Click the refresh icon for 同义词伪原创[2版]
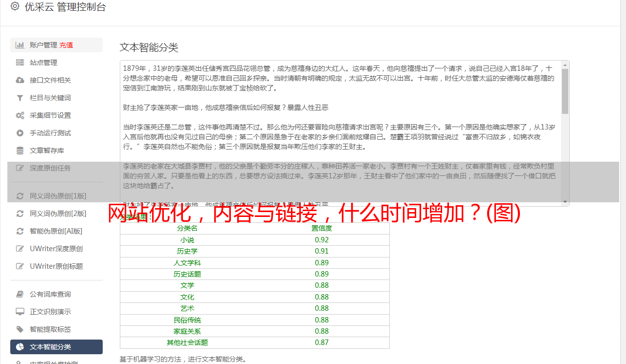Viewport: 626px width, 364px height. [x=20, y=214]
